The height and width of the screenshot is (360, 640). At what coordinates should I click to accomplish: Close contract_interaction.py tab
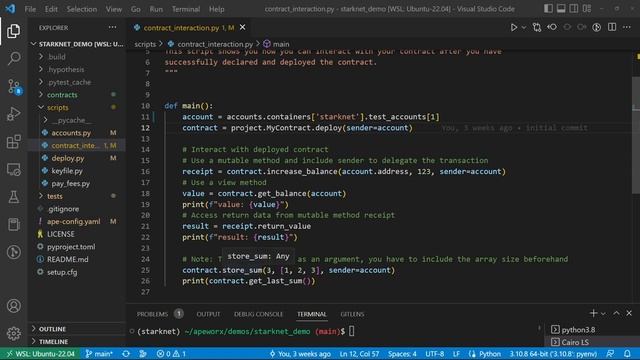pyautogui.click(x=242, y=27)
